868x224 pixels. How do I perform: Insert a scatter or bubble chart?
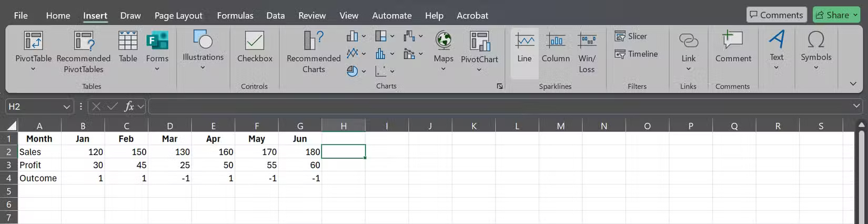click(381, 71)
